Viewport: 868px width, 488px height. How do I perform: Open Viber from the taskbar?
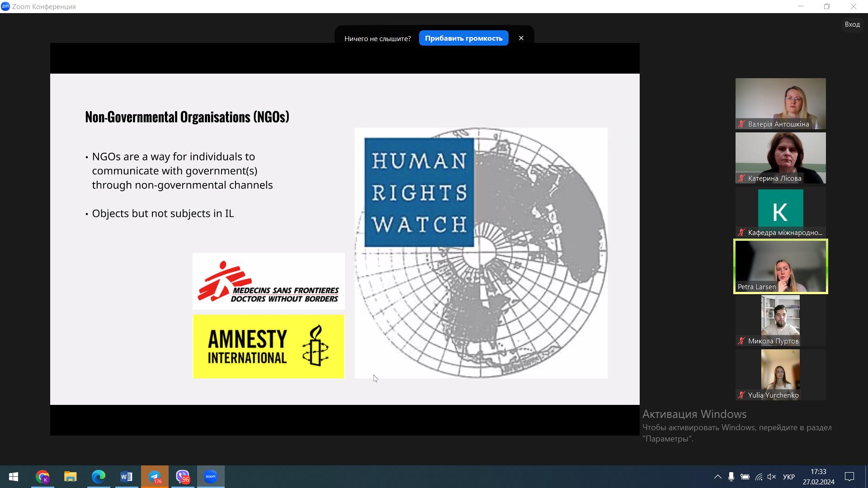[183, 477]
